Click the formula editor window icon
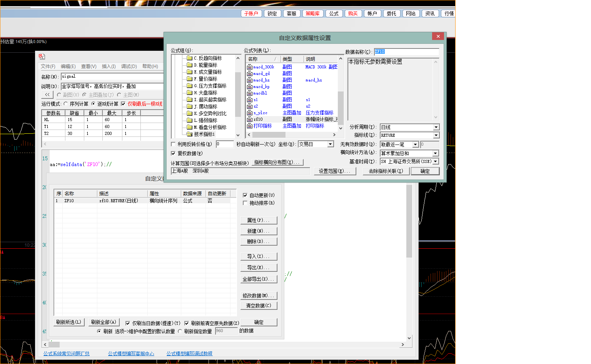Image resolution: width=591 pixels, height=364 pixels. coord(42,57)
